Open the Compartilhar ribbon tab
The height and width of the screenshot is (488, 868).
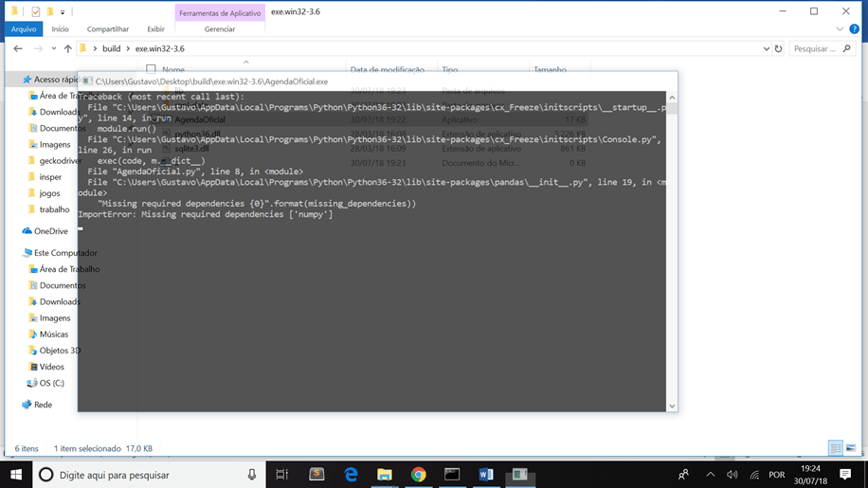107,28
